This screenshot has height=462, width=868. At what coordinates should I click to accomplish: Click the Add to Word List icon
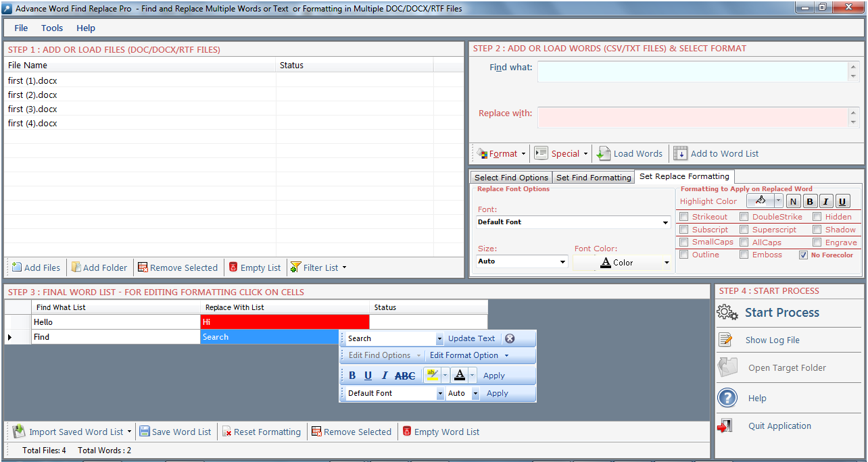(680, 153)
